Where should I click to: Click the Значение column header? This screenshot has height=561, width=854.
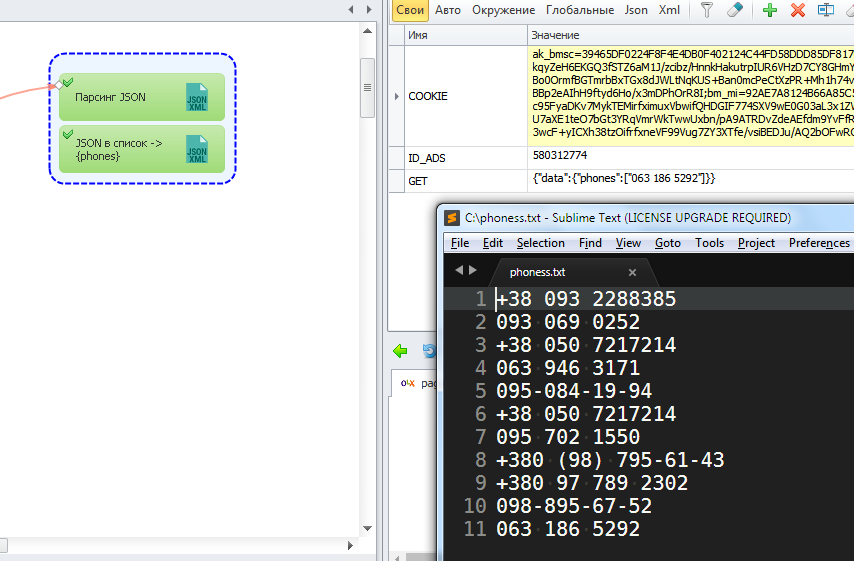[x=691, y=35]
